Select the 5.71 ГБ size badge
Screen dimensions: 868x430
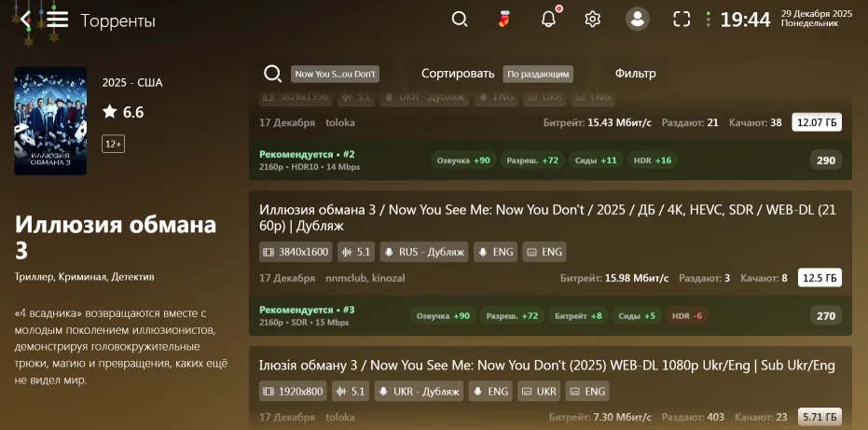tap(820, 417)
